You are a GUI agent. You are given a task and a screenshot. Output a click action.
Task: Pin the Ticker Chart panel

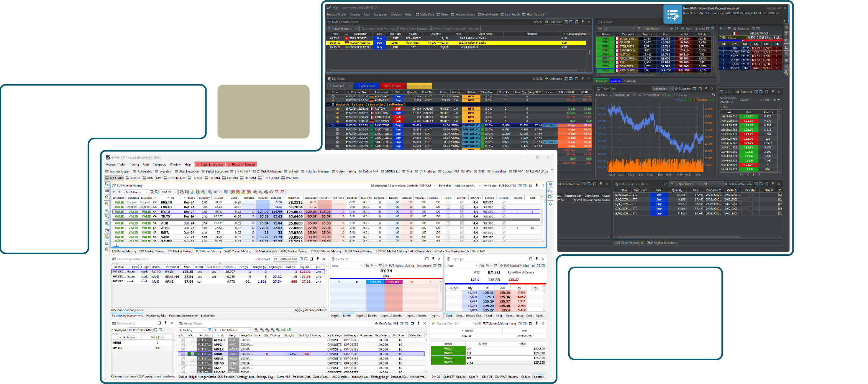pos(706,89)
